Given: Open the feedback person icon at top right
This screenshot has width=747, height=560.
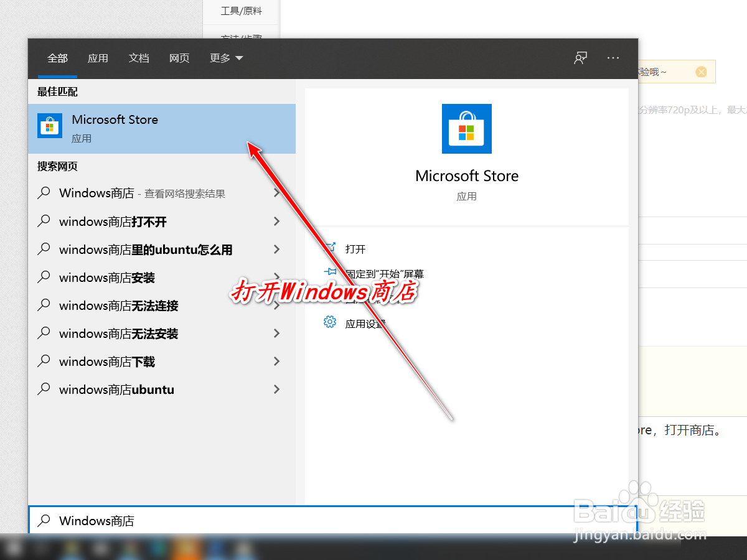Looking at the screenshot, I should [x=580, y=58].
